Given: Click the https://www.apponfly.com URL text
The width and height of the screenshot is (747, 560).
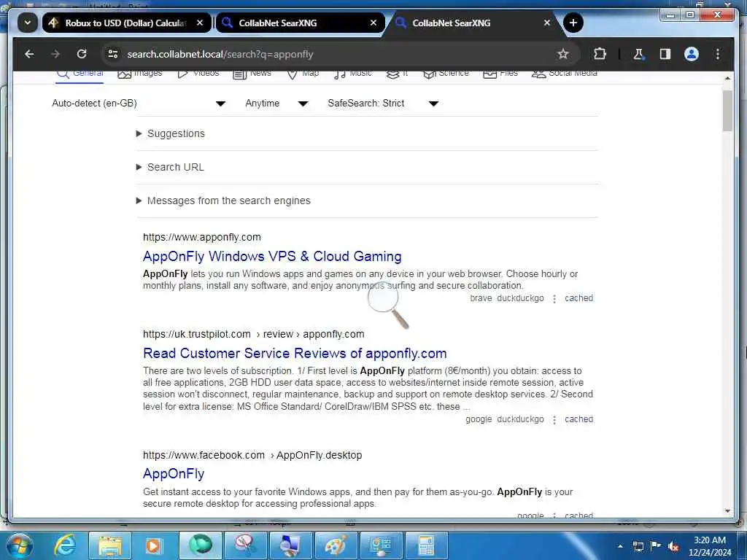Looking at the screenshot, I should (x=202, y=237).
